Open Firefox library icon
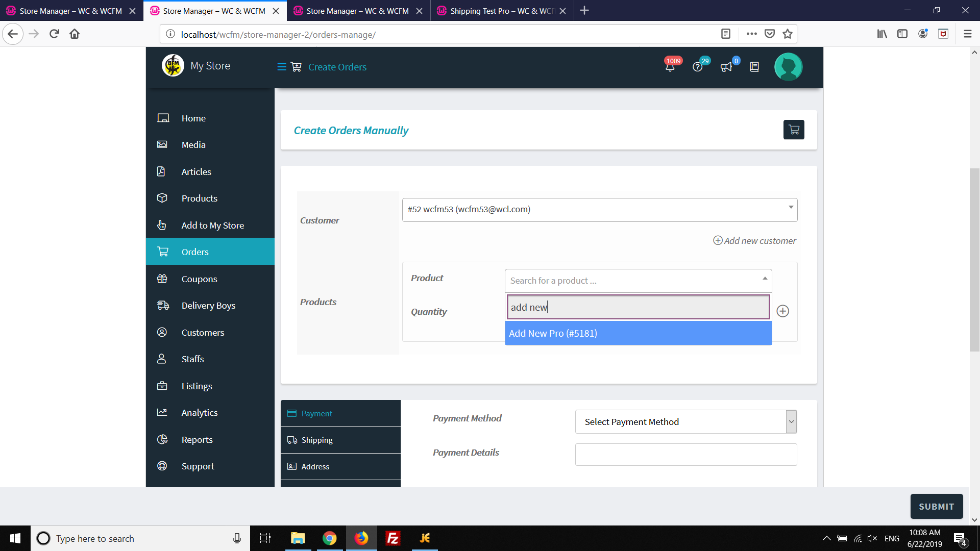The height and width of the screenshot is (551, 980). [882, 34]
